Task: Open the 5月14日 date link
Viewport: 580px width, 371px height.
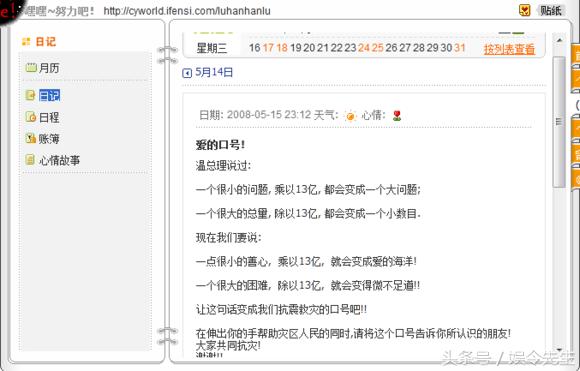Action: 214,72
